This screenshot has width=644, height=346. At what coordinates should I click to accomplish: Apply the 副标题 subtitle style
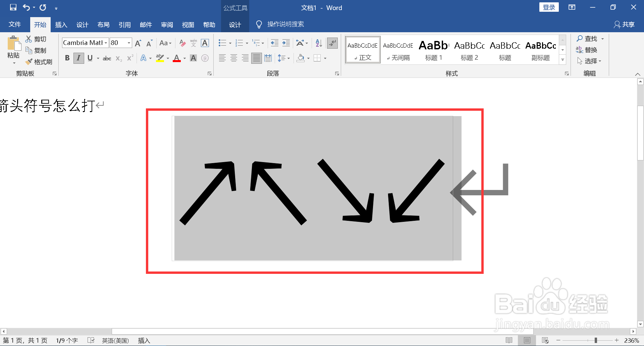point(541,50)
